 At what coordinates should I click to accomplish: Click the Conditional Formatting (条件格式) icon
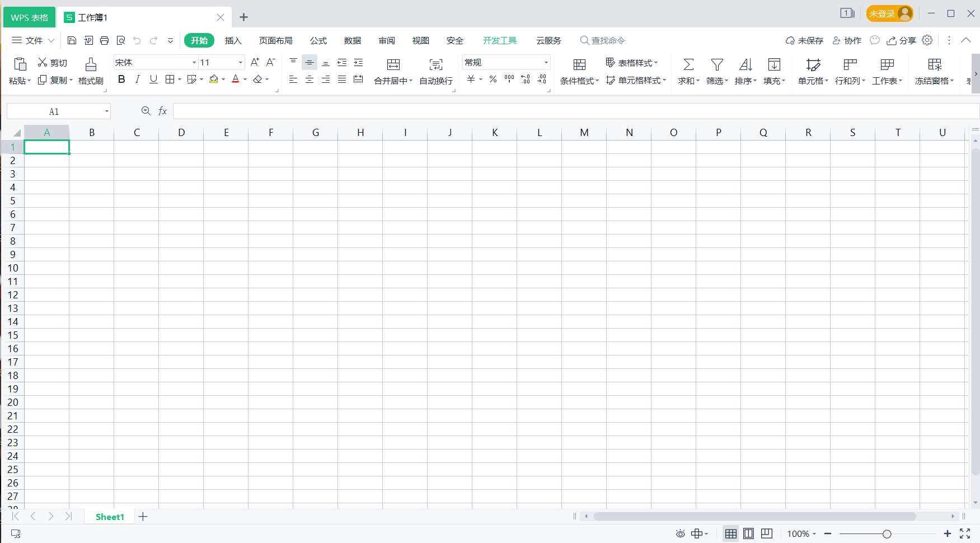pyautogui.click(x=579, y=64)
